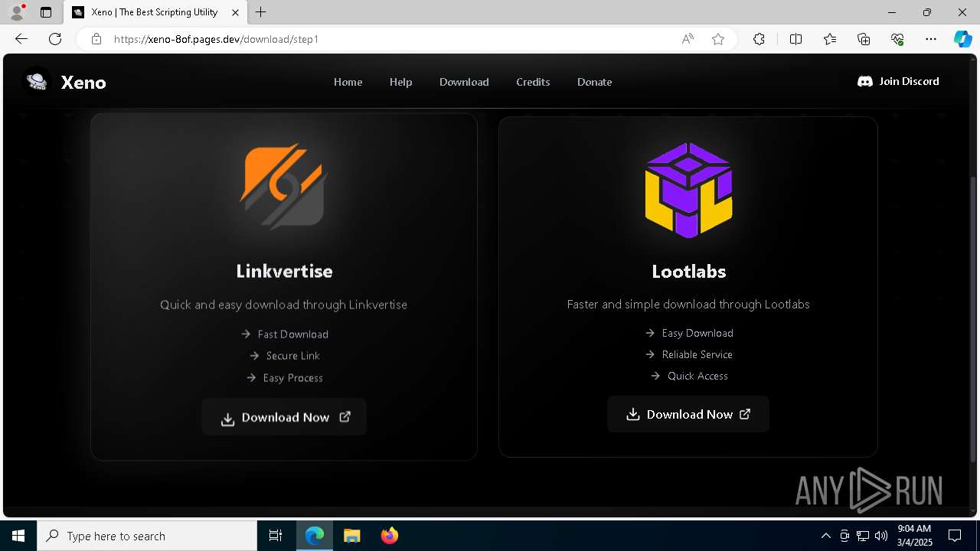
Task: Click 'Easy Process' feature text
Action: [292, 378]
